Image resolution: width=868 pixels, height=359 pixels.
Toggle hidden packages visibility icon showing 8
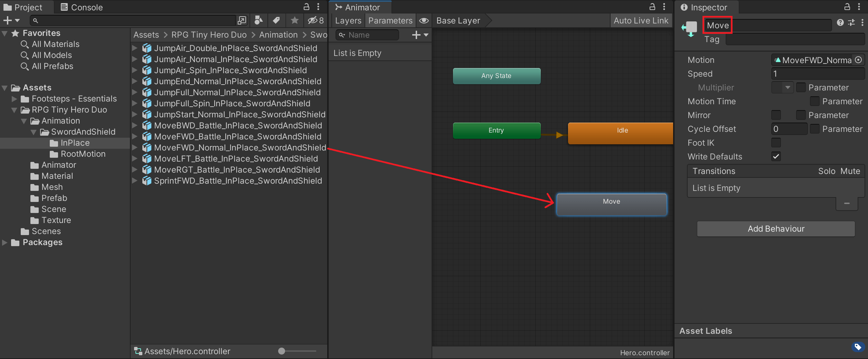[x=316, y=20]
